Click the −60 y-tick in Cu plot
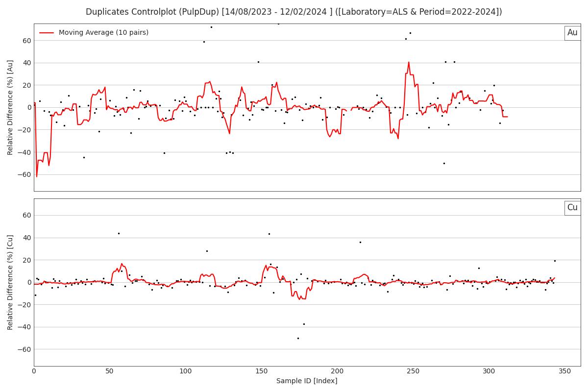The width and height of the screenshot is (588, 392). (x=24, y=350)
